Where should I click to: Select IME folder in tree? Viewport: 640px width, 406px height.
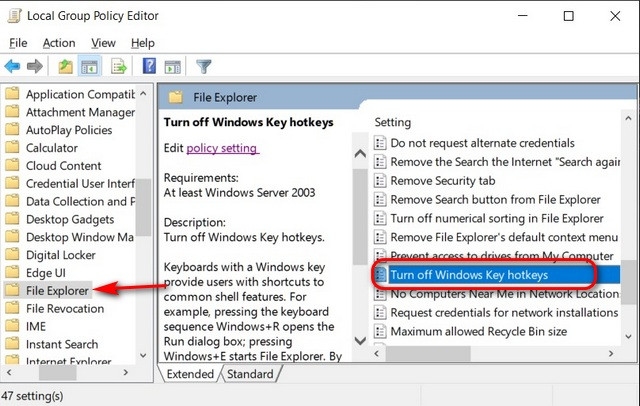click(26, 327)
